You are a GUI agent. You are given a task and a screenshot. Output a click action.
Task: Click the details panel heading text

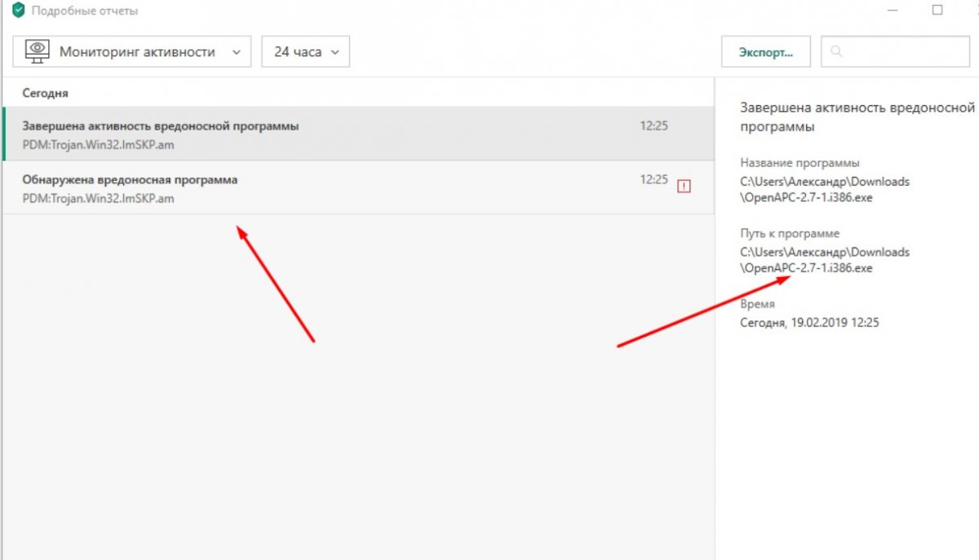(857, 117)
